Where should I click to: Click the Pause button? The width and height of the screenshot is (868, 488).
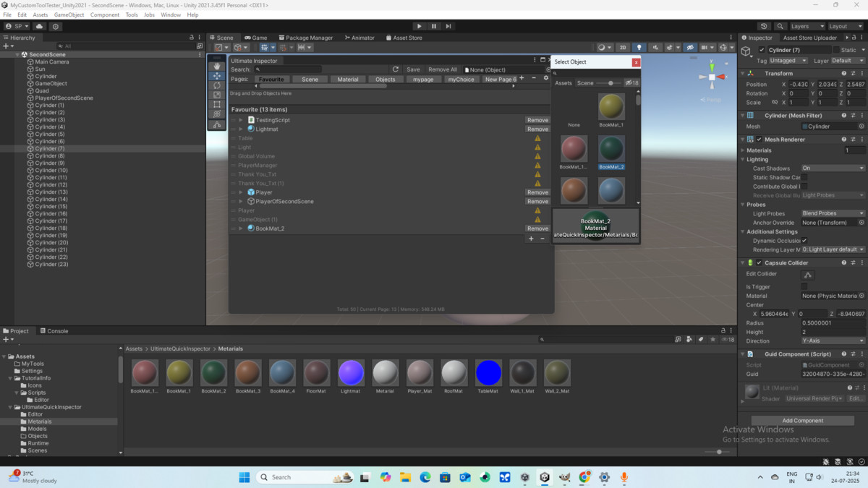[x=434, y=26]
